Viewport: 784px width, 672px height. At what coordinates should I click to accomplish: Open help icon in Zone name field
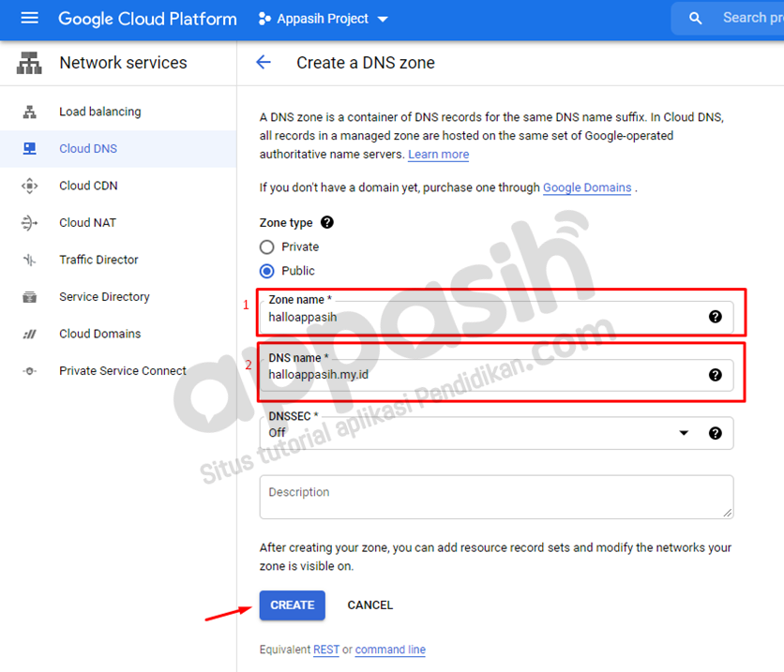tap(716, 316)
